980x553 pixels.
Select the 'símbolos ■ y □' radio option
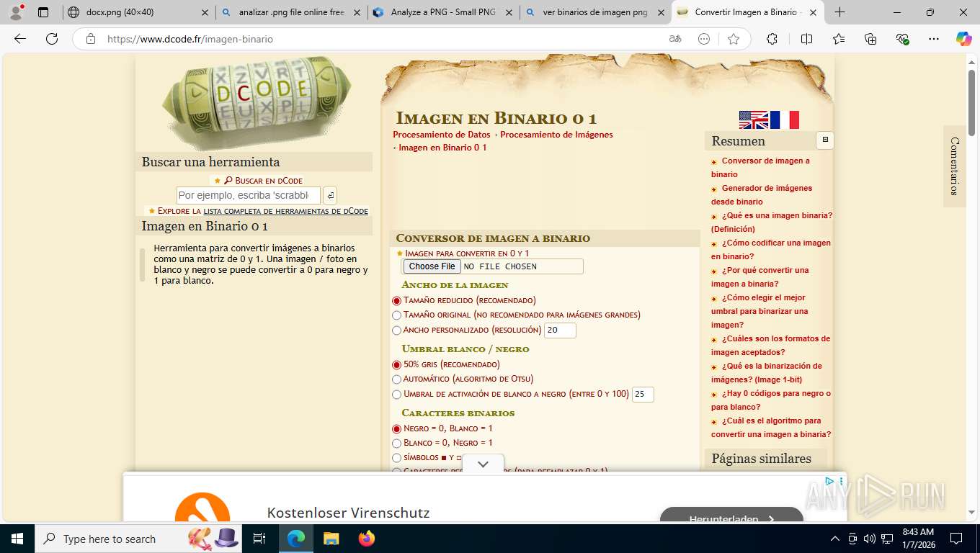click(396, 458)
